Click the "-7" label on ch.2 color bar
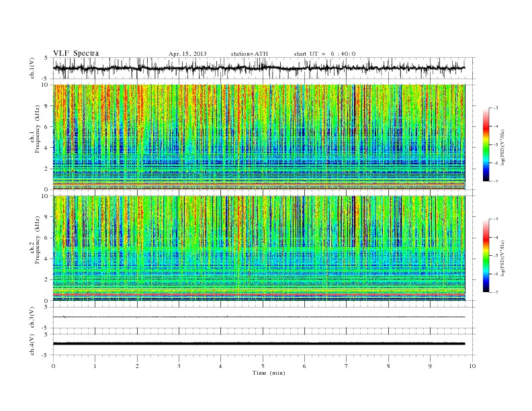The width and height of the screenshot is (532, 411). (496, 292)
